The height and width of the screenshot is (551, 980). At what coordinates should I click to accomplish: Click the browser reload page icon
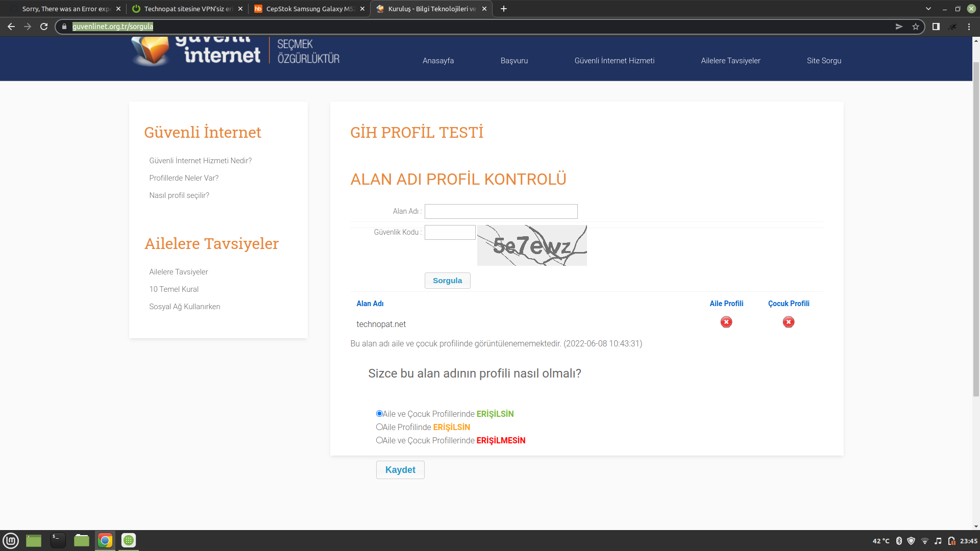(44, 27)
